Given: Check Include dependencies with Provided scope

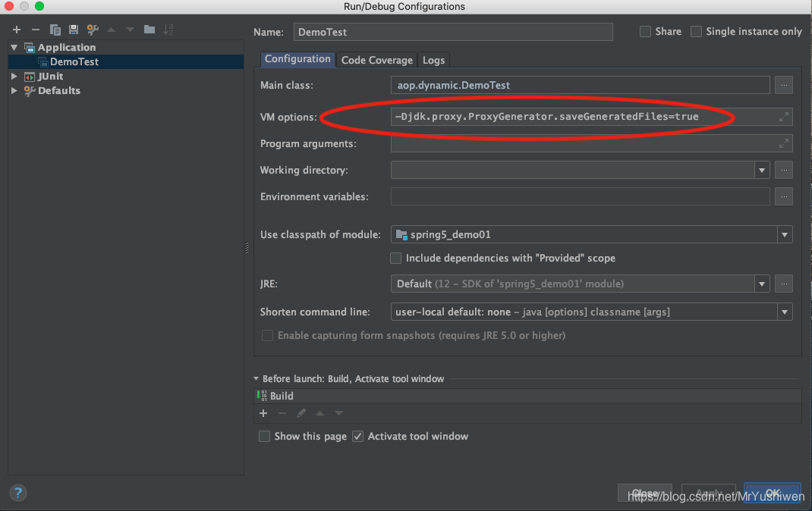Looking at the screenshot, I should click(x=395, y=258).
